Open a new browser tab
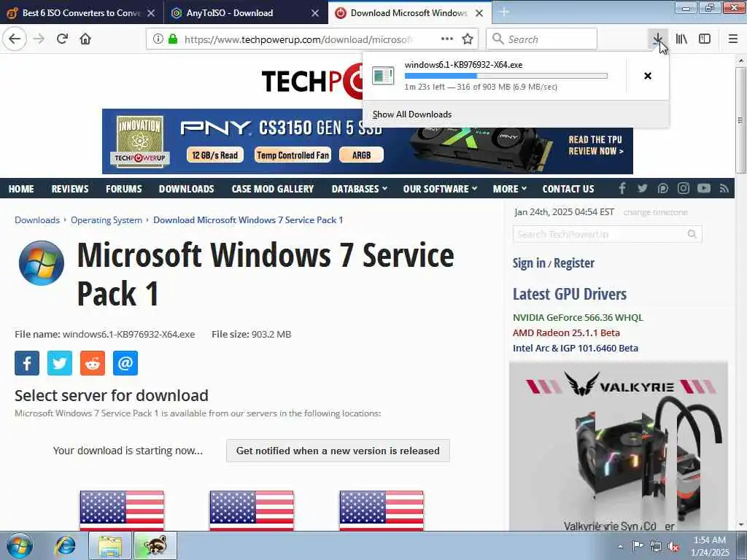Screen dimensions: 747x560 (x=504, y=13)
